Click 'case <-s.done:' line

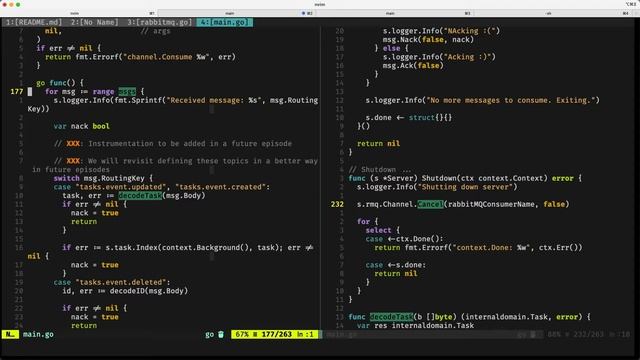pos(396,265)
